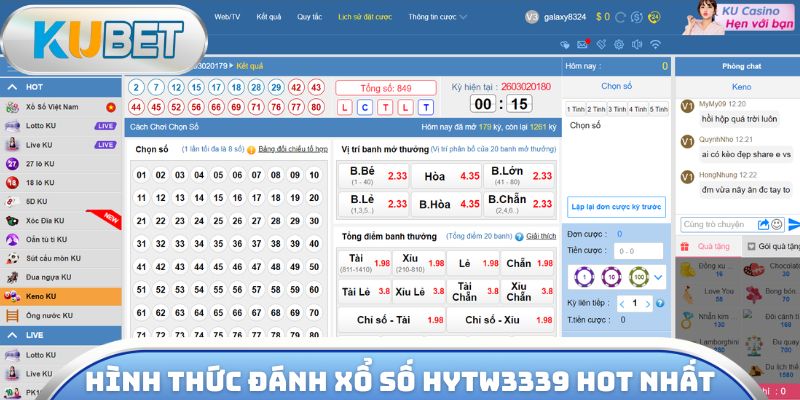Click the Kết quả breadcrumb link
The image size is (800, 400).
(x=249, y=66)
